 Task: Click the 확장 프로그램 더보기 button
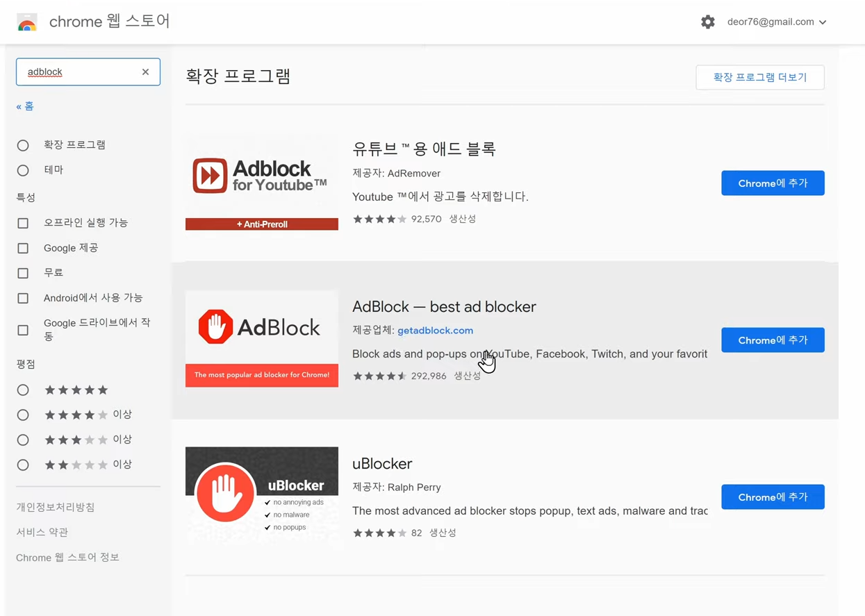(x=760, y=77)
